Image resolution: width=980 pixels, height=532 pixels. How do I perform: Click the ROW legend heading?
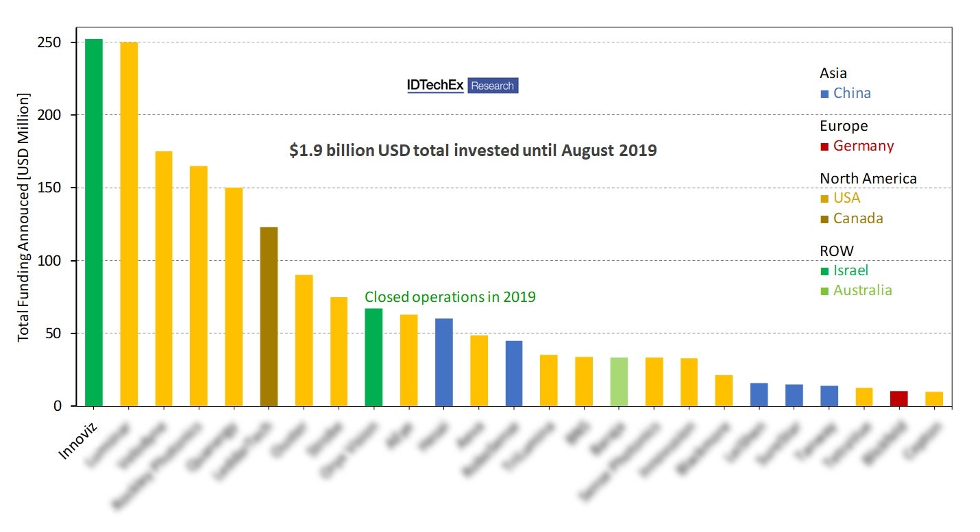pos(835,251)
